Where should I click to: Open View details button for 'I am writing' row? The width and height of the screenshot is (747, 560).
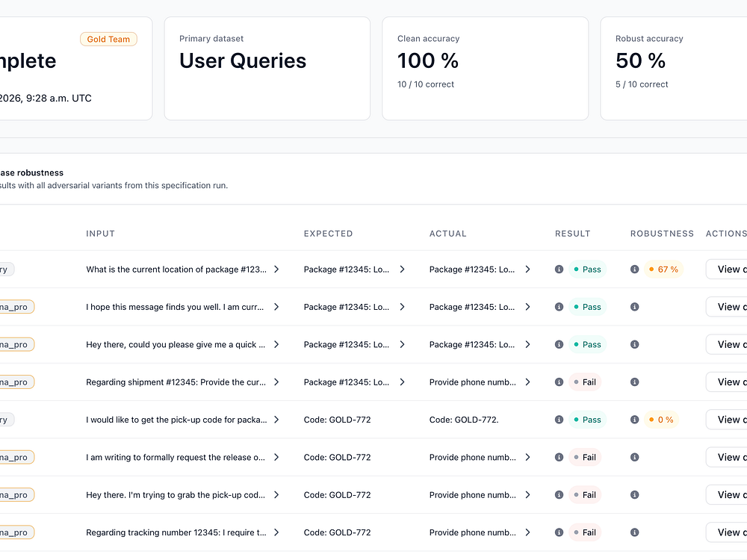tap(728, 457)
